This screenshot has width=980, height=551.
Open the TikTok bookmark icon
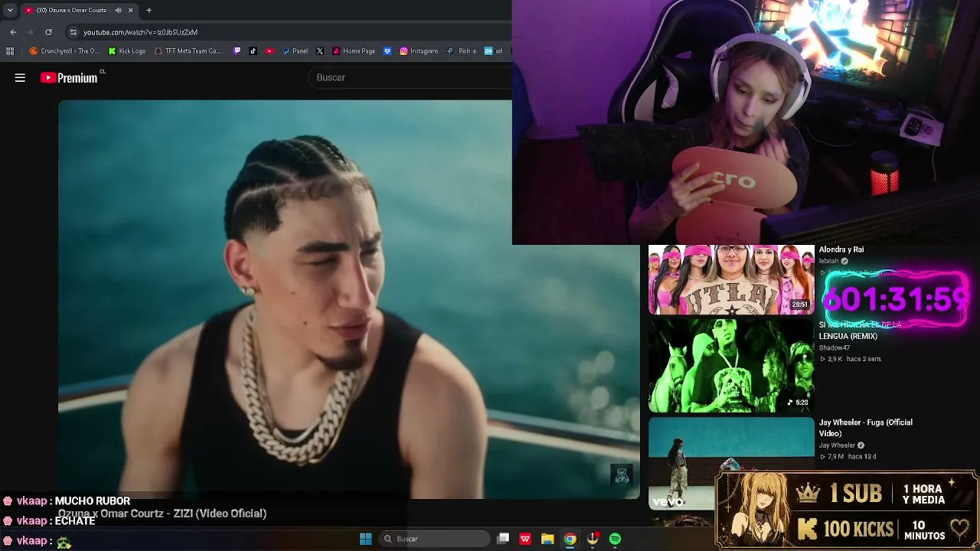[x=253, y=51]
